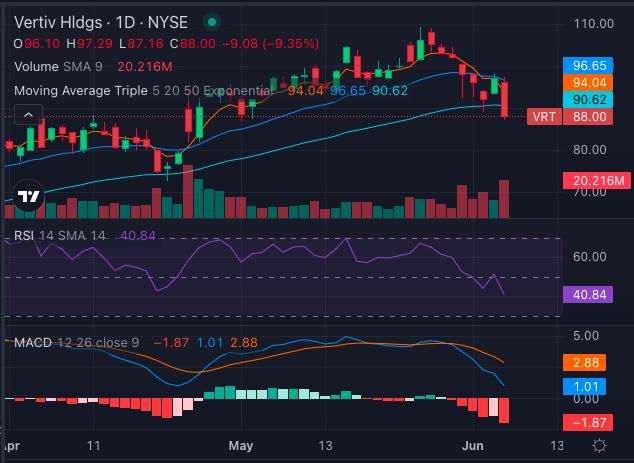
Task: Click the Jun label on time axis
Action: click(473, 446)
